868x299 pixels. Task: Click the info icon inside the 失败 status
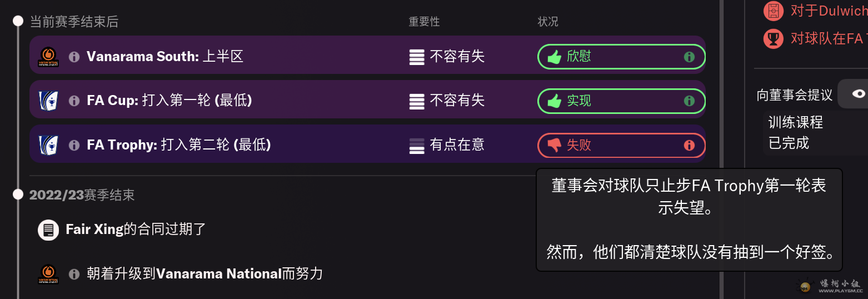pos(689,146)
